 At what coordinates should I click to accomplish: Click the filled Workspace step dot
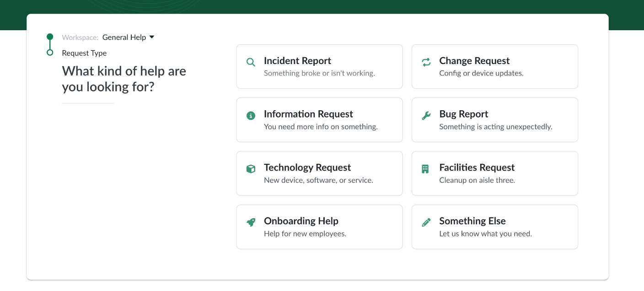pyautogui.click(x=50, y=37)
